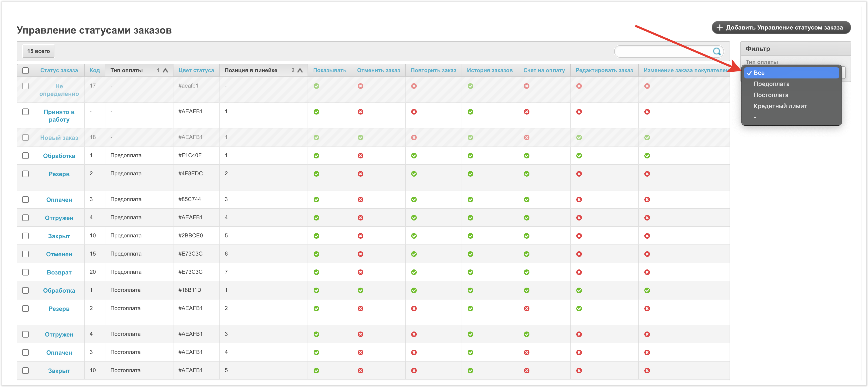
Task: Click the green История заказов check in Закрыт Постоплата row
Action: 470,371
